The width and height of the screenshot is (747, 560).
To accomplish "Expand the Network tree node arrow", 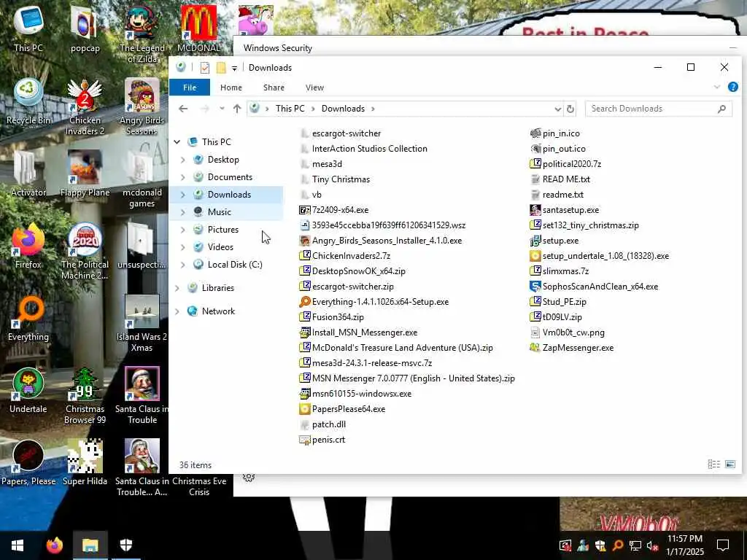I will click(x=177, y=311).
